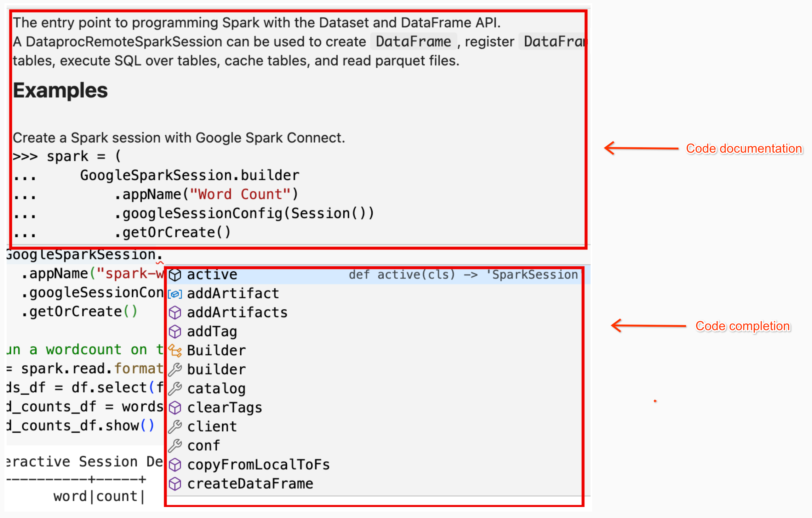Viewport: 812px width, 518px height.
Task: Click the wrench property icon next to builder
Action: 175,369
